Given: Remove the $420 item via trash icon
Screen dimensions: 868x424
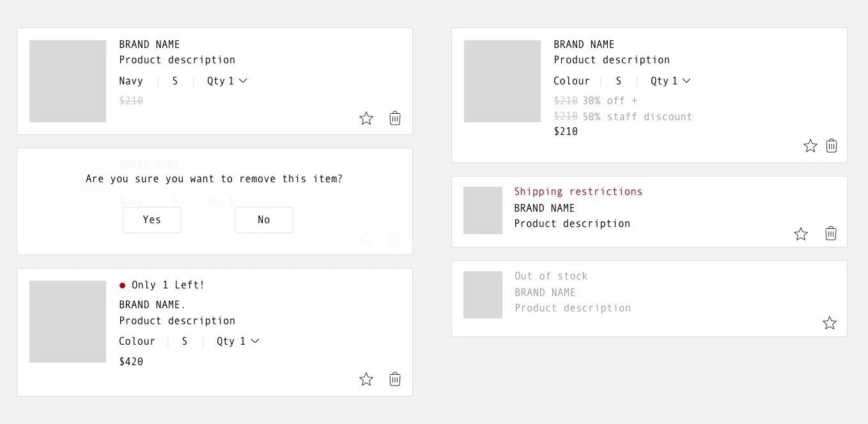Looking at the screenshot, I should [x=395, y=379].
